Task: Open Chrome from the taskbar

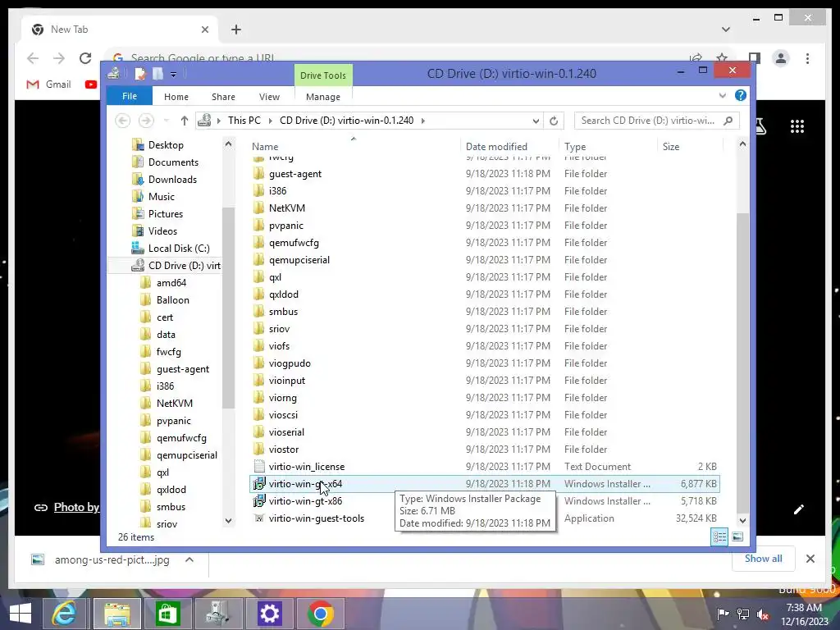Action: [321, 614]
